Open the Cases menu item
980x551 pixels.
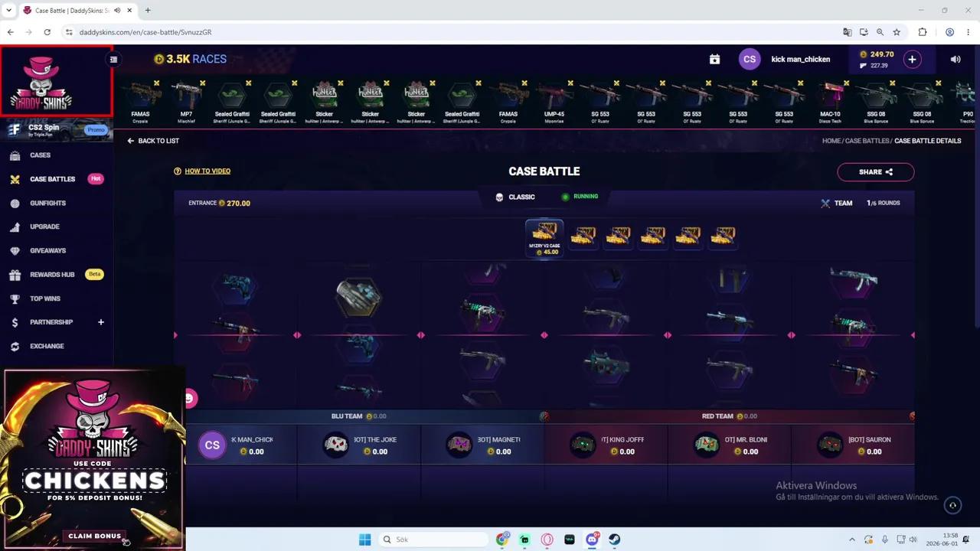[x=41, y=155]
